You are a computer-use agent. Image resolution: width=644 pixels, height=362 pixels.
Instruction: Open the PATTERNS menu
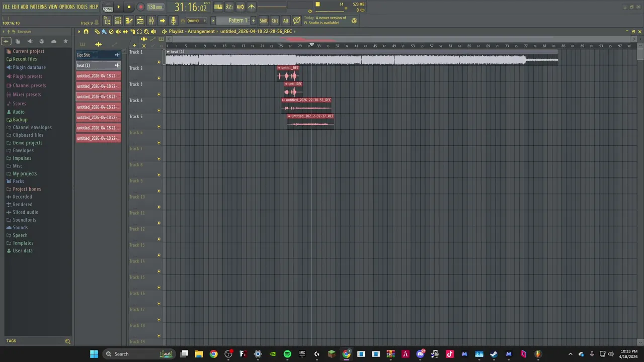pyautogui.click(x=38, y=7)
